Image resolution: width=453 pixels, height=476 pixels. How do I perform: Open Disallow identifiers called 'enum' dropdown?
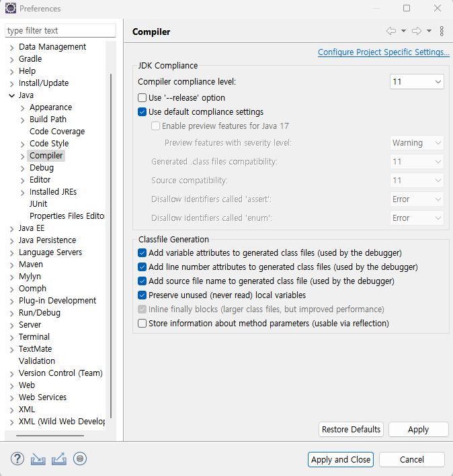[x=417, y=218]
